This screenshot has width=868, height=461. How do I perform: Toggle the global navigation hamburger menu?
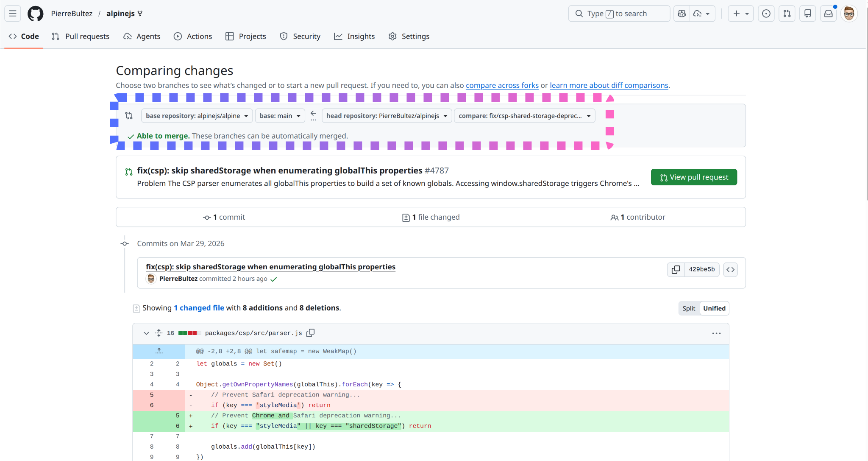[x=12, y=13]
